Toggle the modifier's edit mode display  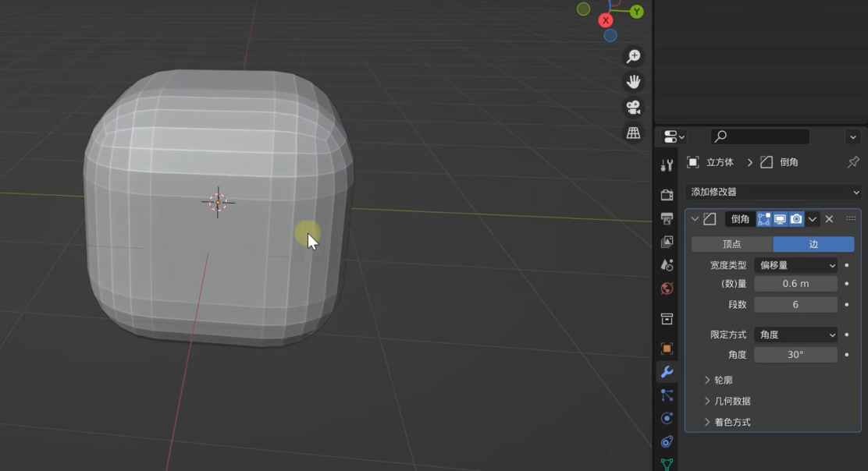coord(764,219)
